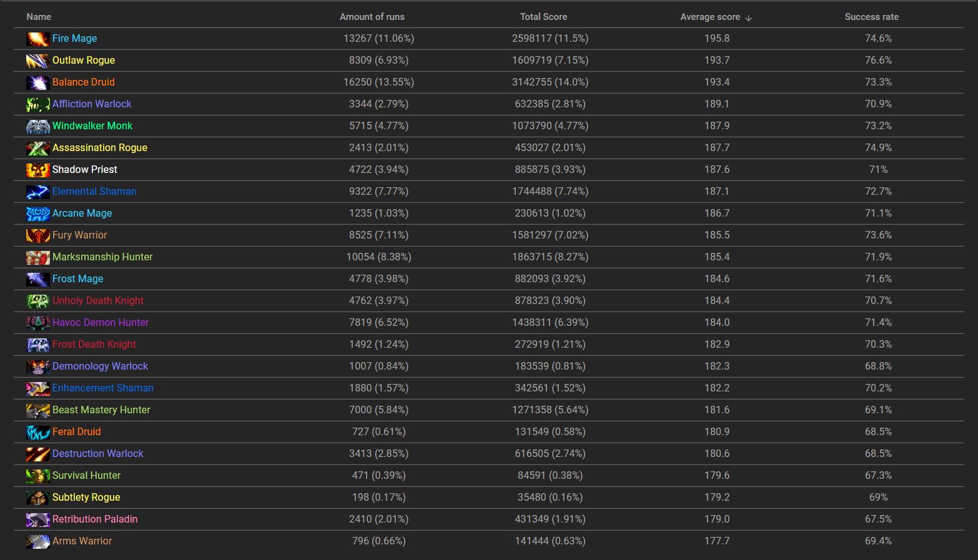This screenshot has width=978, height=560.
Task: Click the Shadow Priest spec icon
Action: click(37, 170)
